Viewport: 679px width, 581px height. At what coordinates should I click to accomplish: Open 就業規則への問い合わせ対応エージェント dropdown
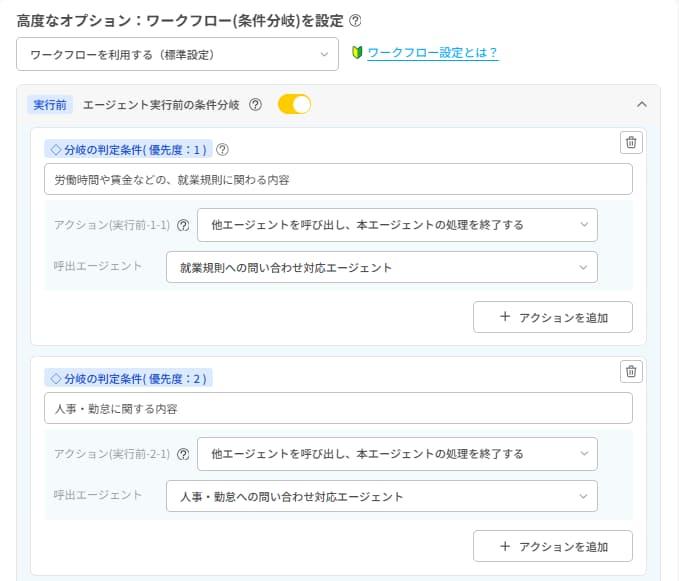381,268
